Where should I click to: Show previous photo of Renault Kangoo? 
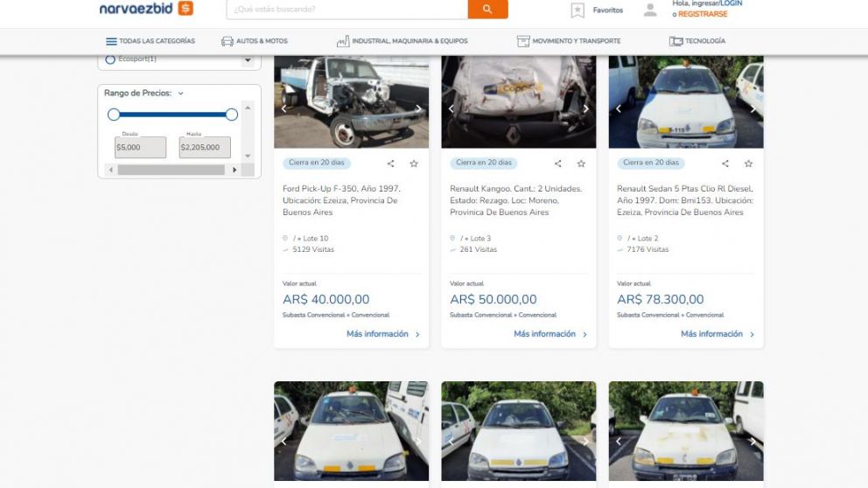pos(451,109)
